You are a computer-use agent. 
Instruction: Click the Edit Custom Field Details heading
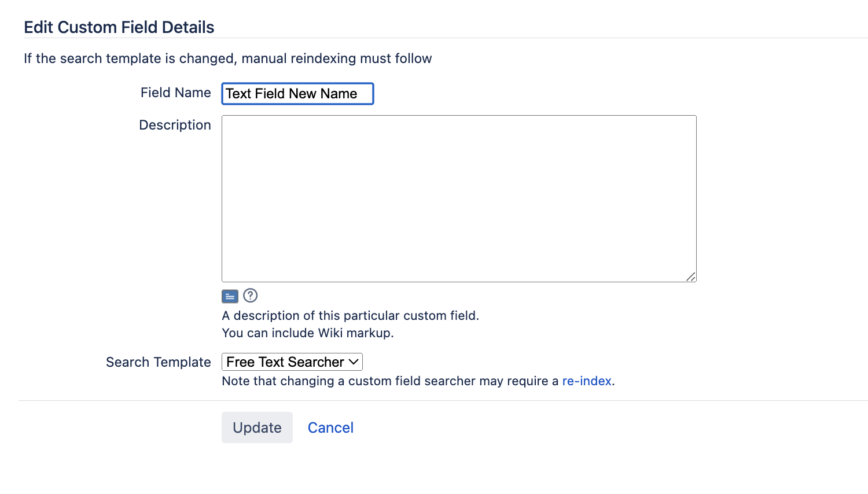(119, 27)
